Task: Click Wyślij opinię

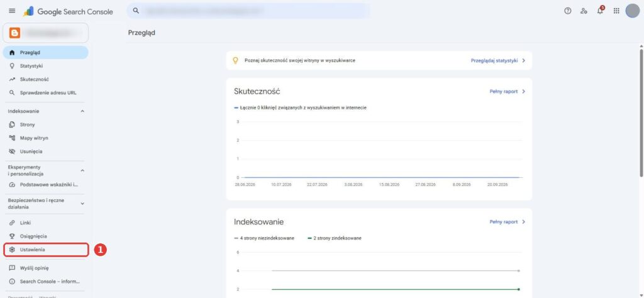Action: [x=45, y=268]
